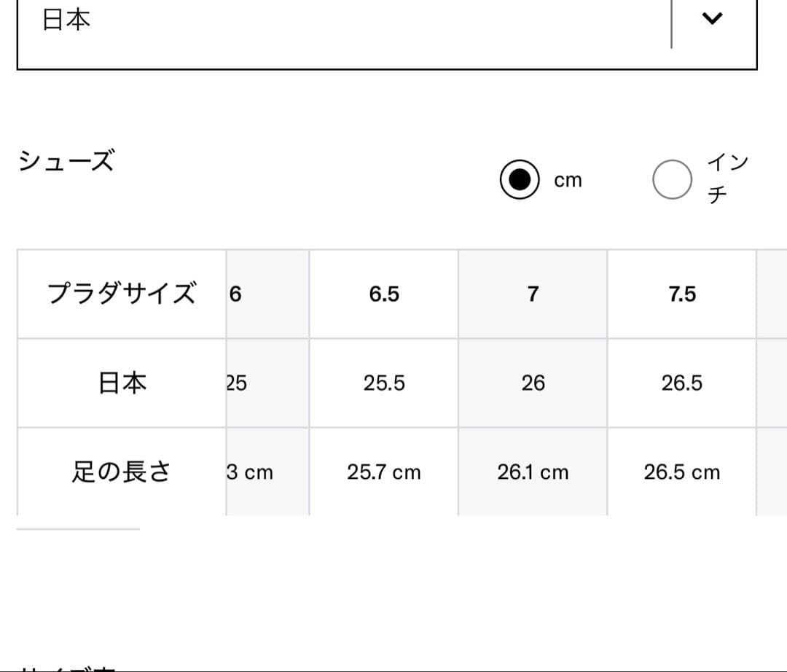Click Prada size 7.5 cell
The height and width of the screenshot is (672, 787).
click(682, 294)
